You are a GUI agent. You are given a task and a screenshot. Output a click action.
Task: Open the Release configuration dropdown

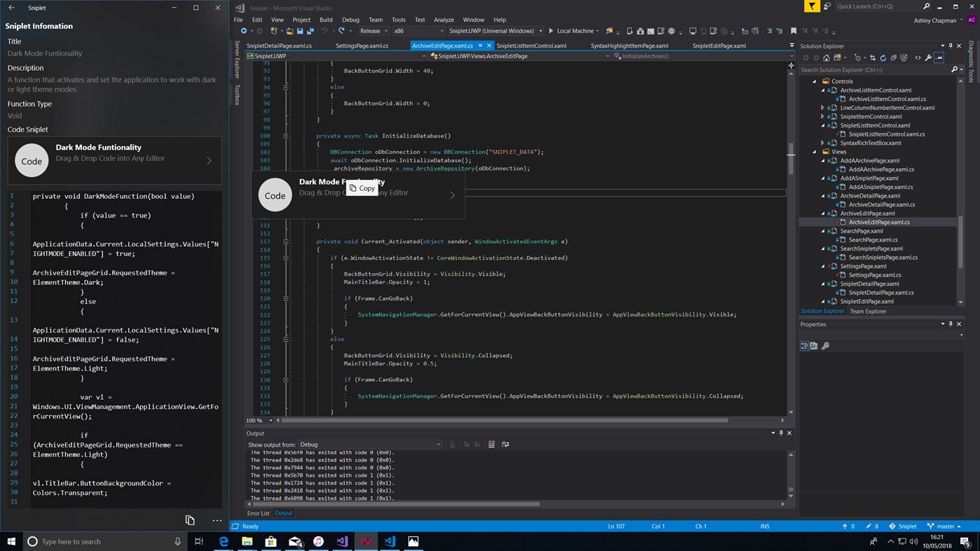[x=374, y=31]
